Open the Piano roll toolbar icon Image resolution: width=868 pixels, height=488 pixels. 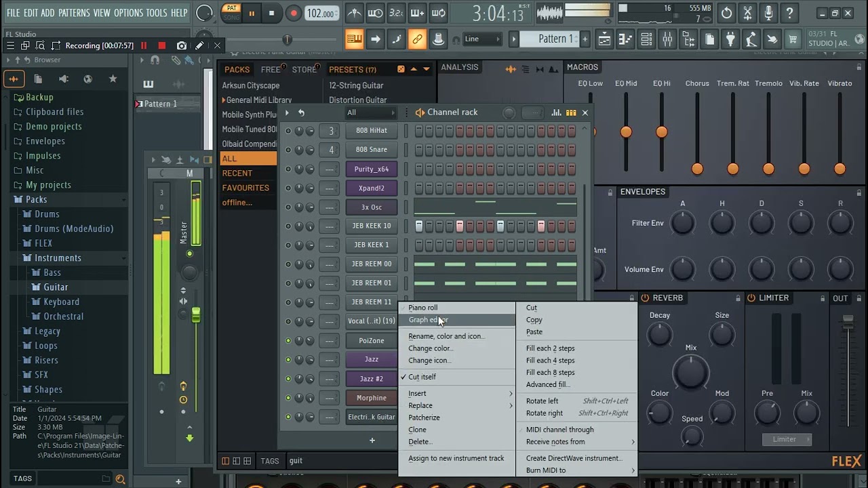(625, 39)
